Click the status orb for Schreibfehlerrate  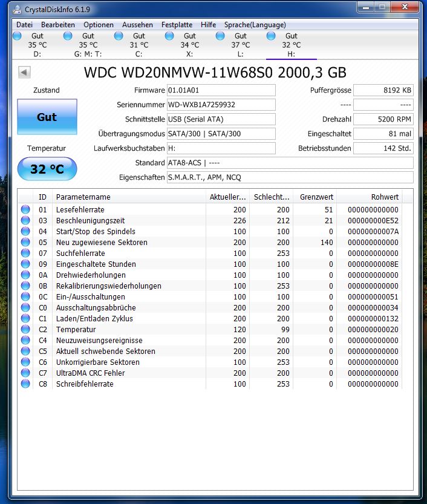[25, 384]
